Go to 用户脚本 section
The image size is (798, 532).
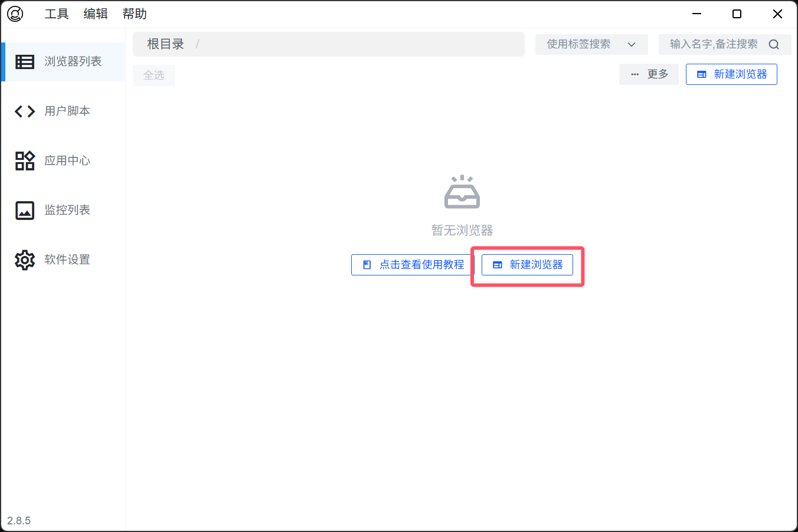coord(63,111)
